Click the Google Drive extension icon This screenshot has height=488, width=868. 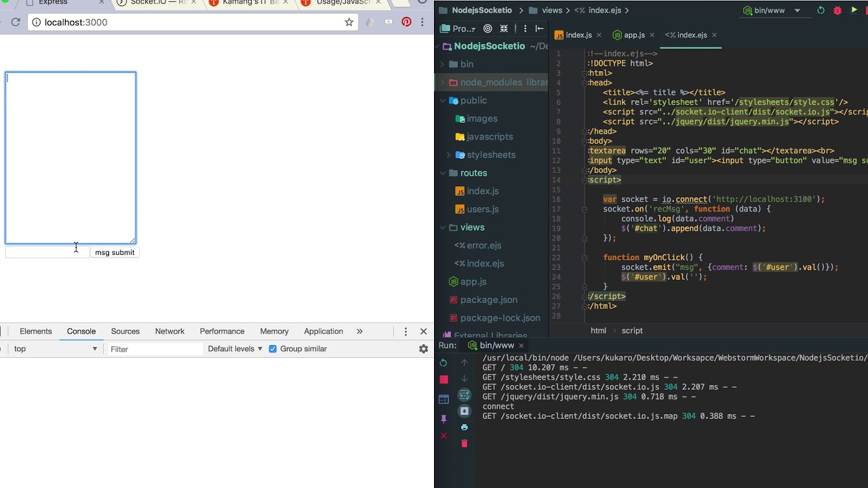click(x=370, y=22)
